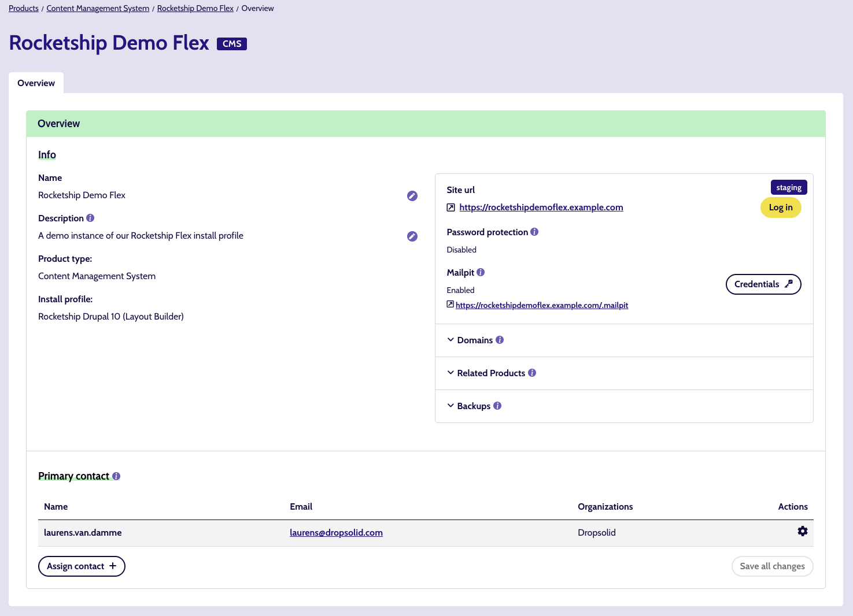The width and height of the screenshot is (853, 616).
Task: Open the Credentials button
Action: (x=763, y=284)
